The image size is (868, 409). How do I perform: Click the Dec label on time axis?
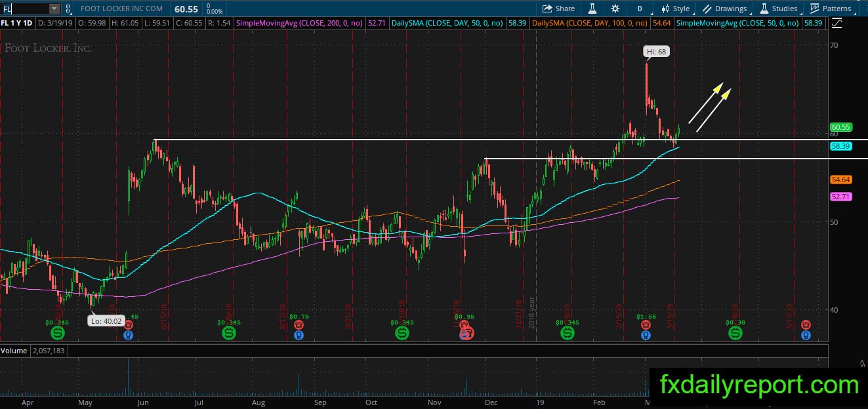pos(492,403)
